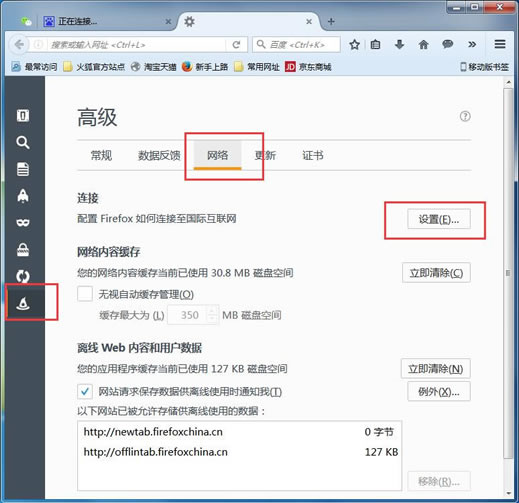Open downloads arrow icon
519x503 pixels.
click(399, 44)
